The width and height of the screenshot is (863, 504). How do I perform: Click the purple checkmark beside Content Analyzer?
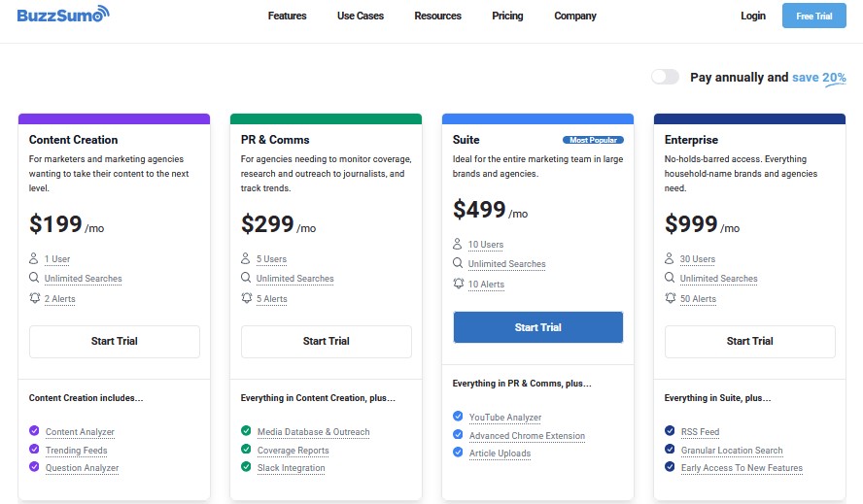pyautogui.click(x=35, y=431)
